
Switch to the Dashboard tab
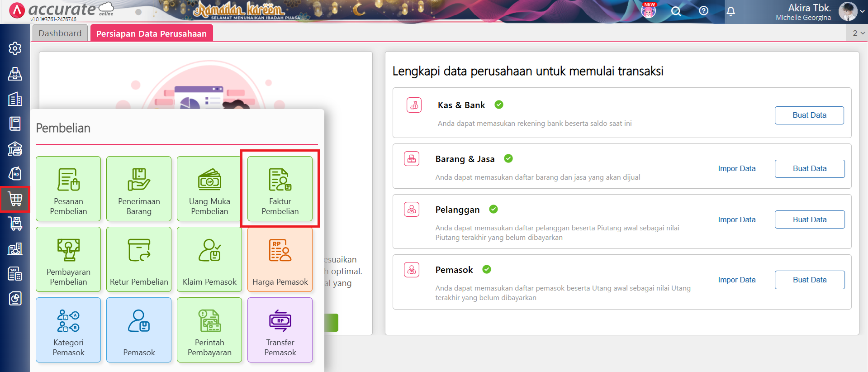pos(60,33)
